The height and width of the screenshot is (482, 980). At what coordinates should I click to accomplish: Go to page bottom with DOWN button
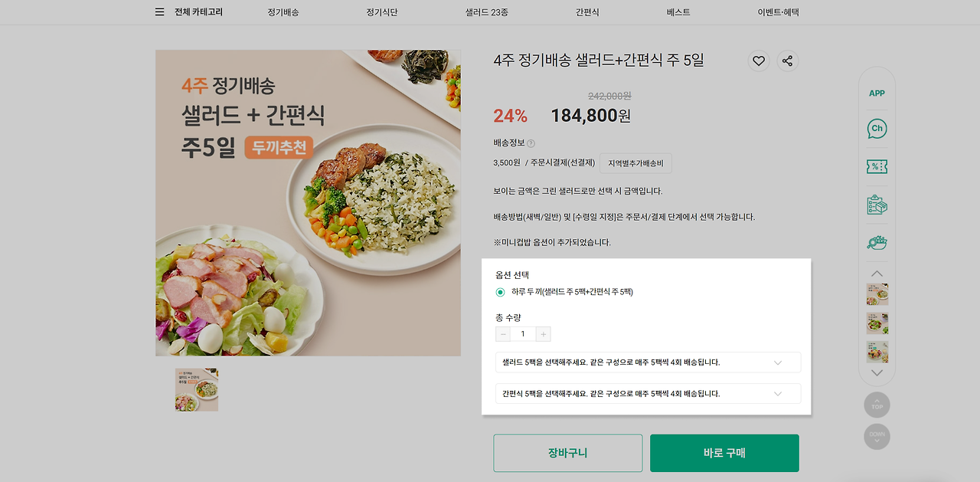877,437
